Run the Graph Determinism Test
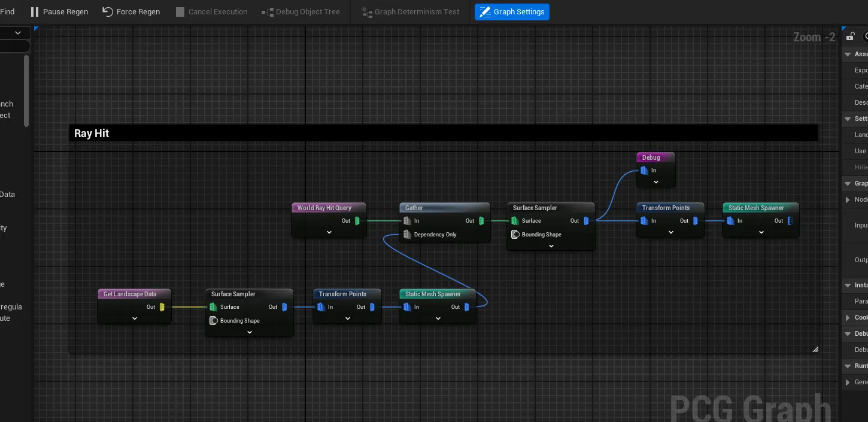The width and height of the screenshot is (868, 422). click(x=411, y=12)
